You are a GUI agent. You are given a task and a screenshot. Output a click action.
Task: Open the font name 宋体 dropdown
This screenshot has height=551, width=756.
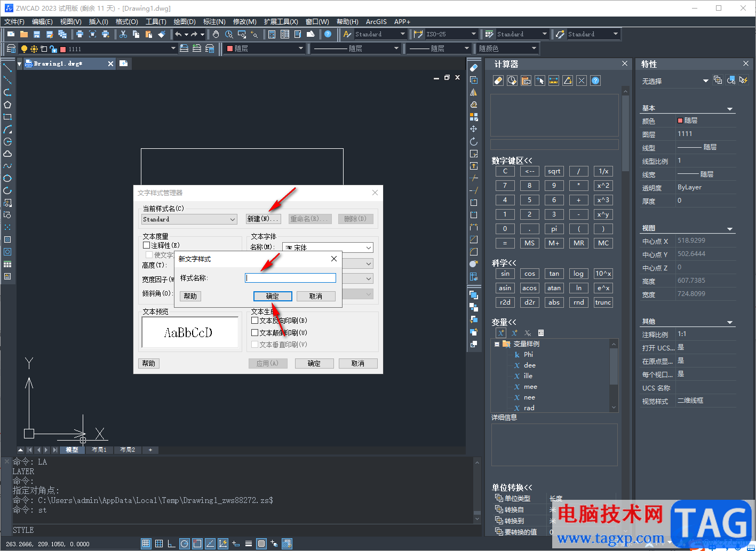click(x=328, y=247)
